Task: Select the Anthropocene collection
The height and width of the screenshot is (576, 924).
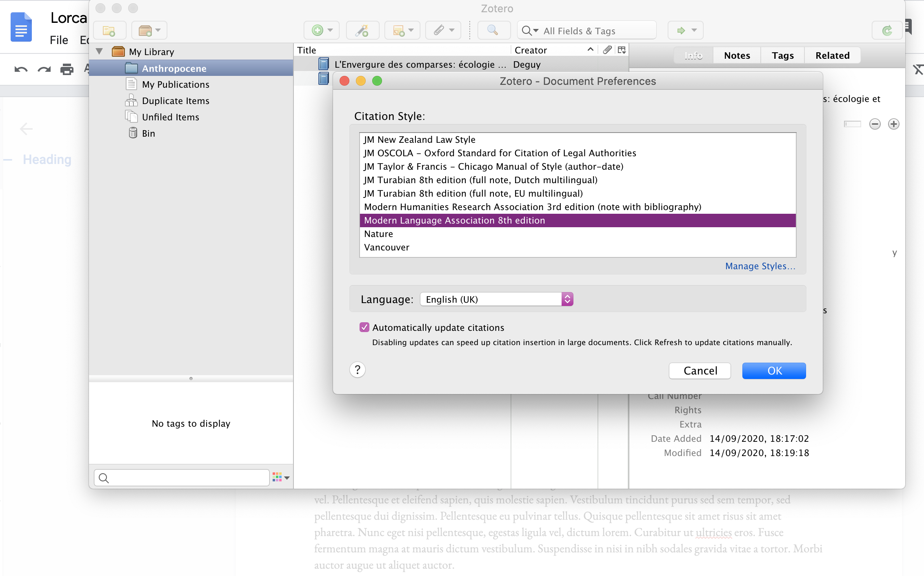Action: (x=191, y=68)
